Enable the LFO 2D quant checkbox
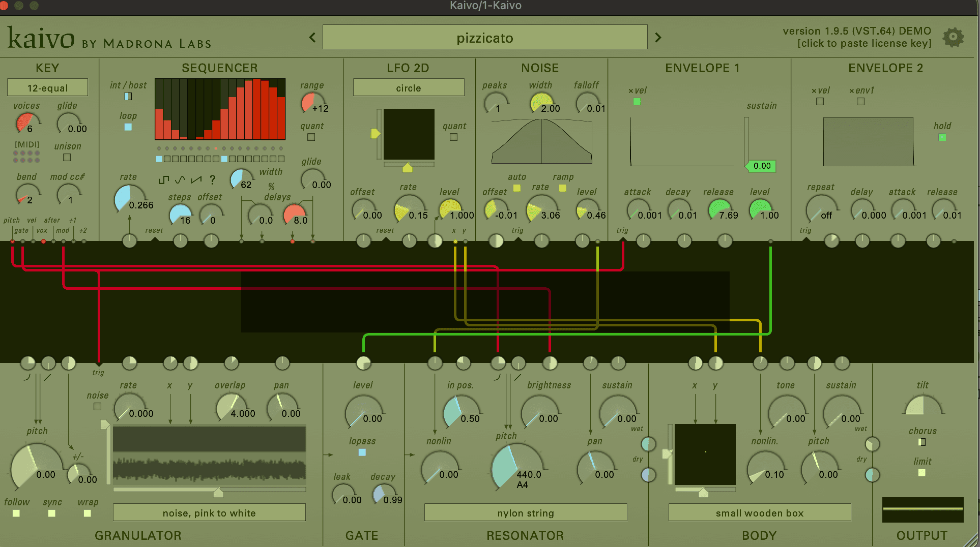 pyautogui.click(x=454, y=137)
